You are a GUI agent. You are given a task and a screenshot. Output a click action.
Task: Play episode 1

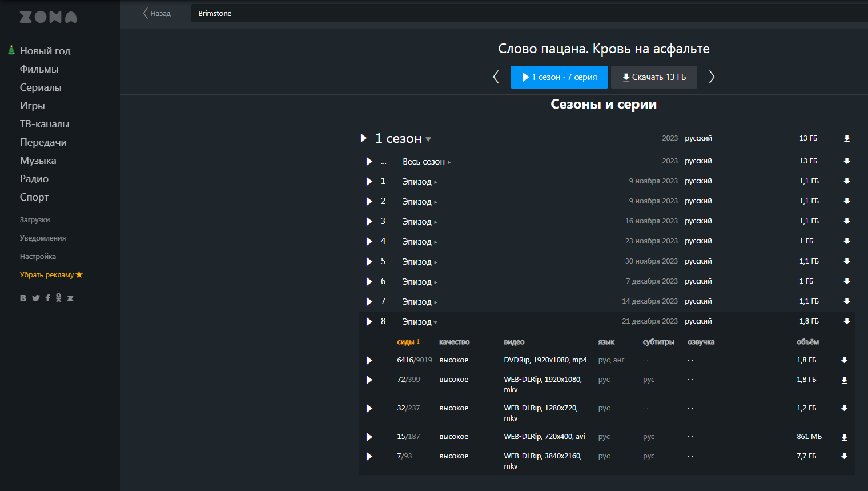[369, 182]
